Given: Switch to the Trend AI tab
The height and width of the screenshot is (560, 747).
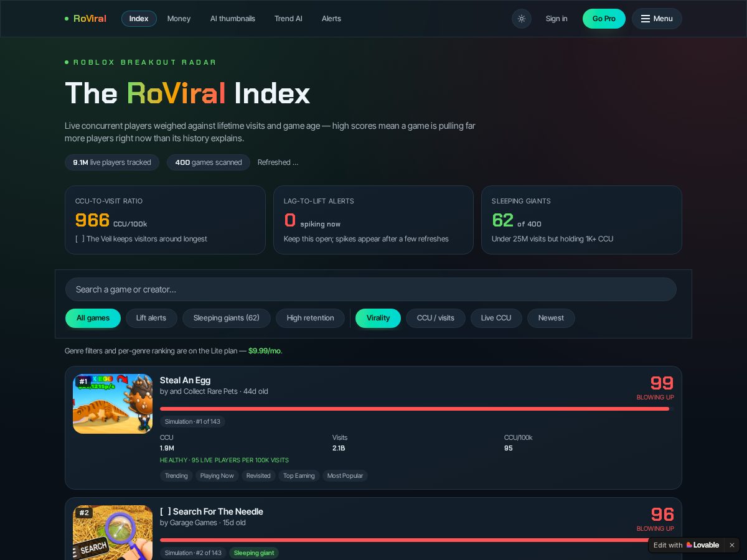Looking at the screenshot, I should pyautogui.click(x=288, y=19).
